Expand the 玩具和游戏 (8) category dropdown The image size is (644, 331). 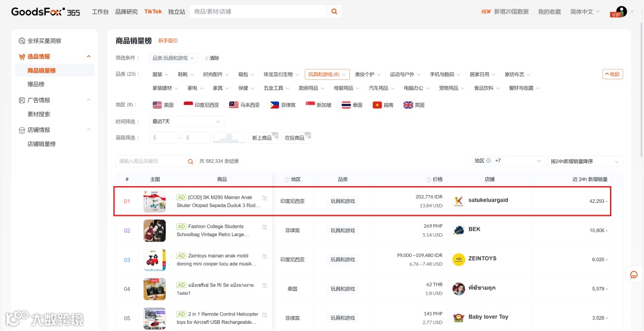point(327,75)
